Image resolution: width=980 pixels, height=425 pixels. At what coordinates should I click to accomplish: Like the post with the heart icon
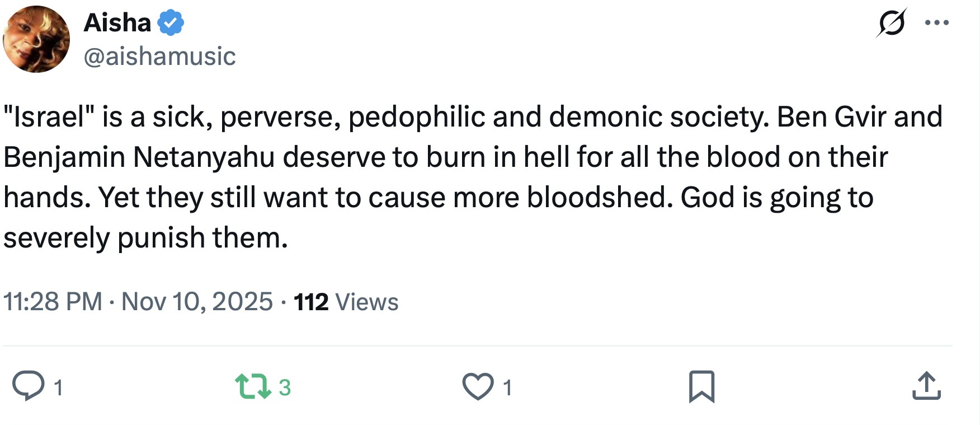click(478, 386)
